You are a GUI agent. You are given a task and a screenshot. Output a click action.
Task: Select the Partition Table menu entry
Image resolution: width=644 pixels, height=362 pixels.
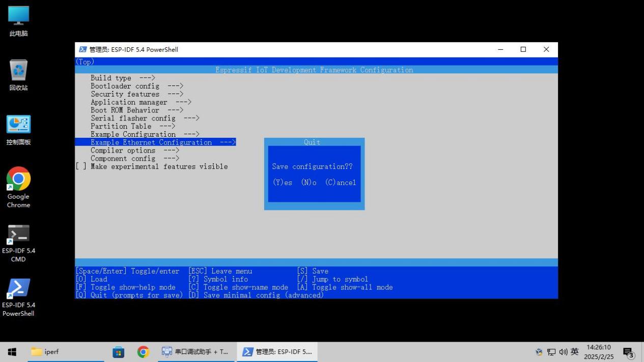tap(132, 127)
